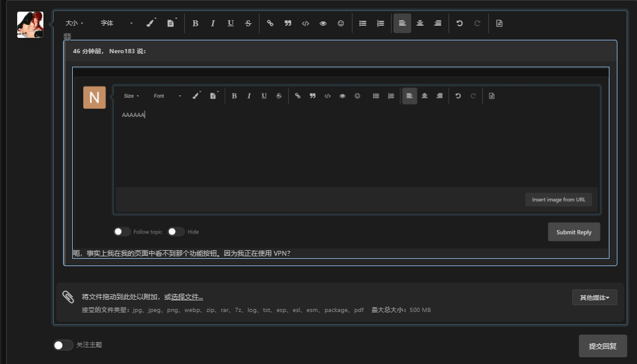
Task: Insert a link using the top toolbar chain icon
Action: tap(270, 23)
